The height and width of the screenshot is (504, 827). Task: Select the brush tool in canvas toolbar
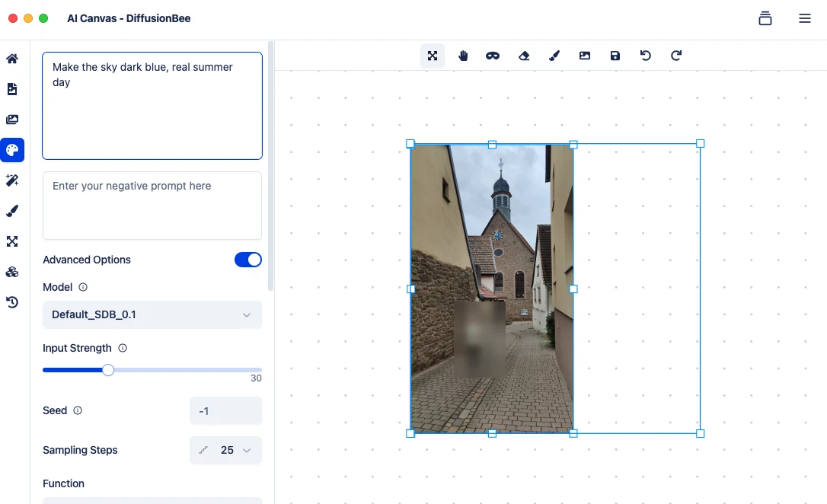(554, 56)
